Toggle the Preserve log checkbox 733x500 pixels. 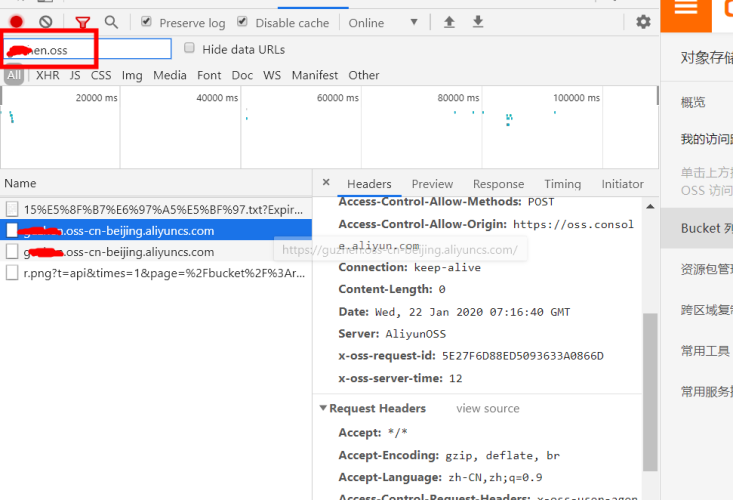coord(146,22)
